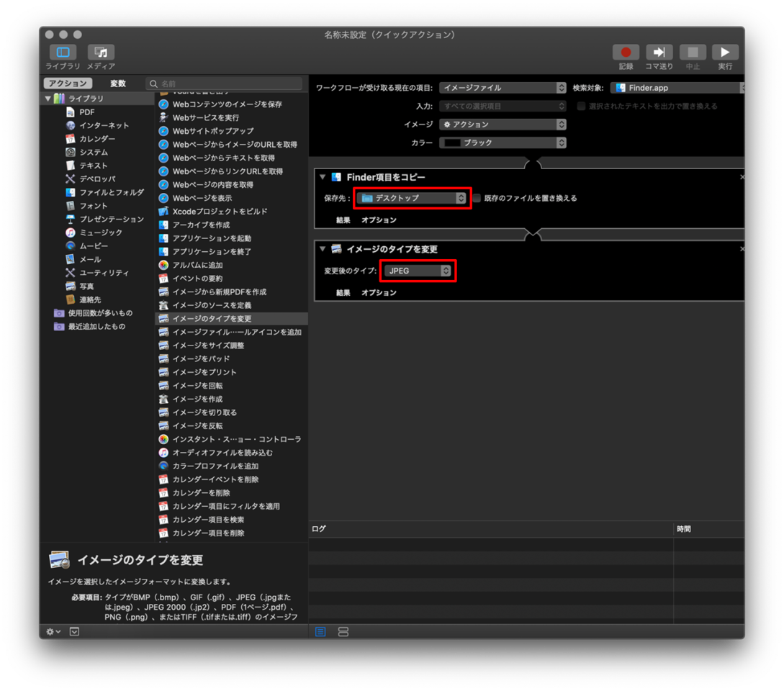Check 選択されたテキストを出力で置き換える option

pos(581,106)
